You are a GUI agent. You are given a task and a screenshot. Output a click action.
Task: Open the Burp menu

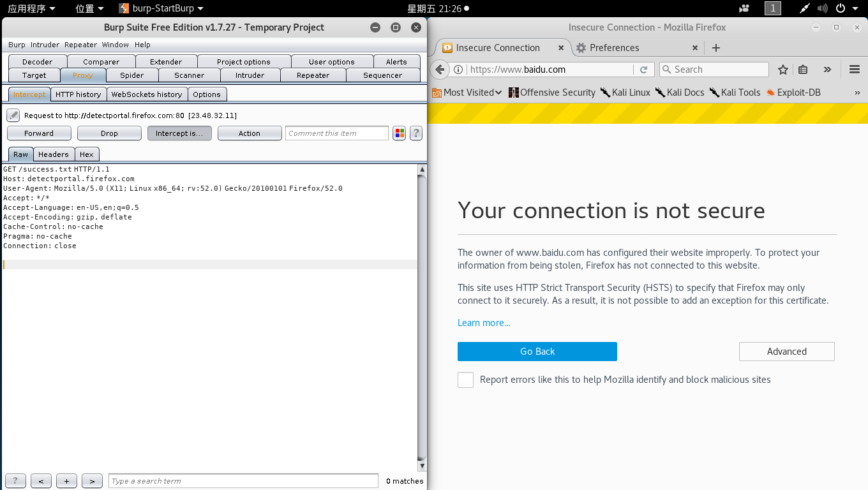click(x=17, y=45)
